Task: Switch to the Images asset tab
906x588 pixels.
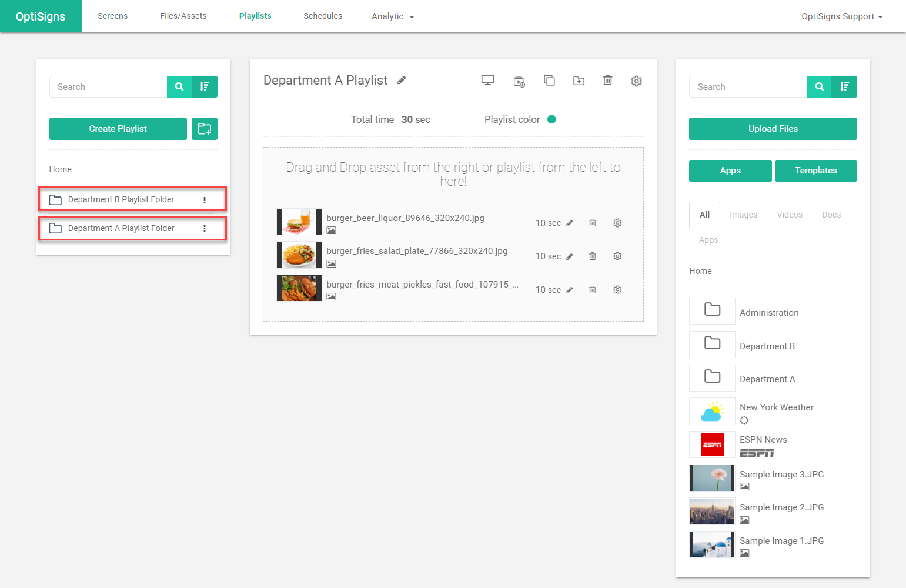Action: [743, 215]
